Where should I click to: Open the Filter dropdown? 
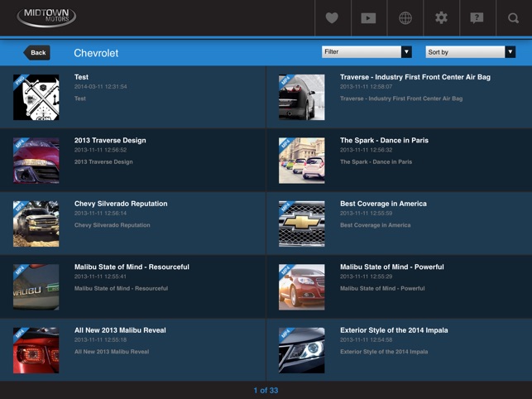(x=367, y=52)
